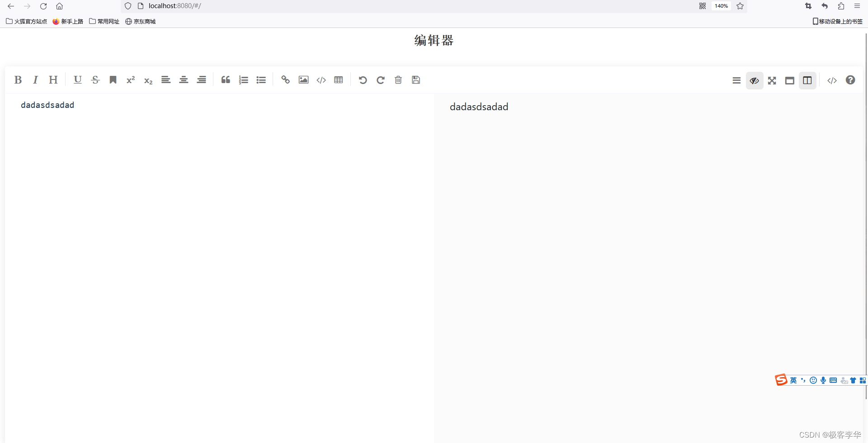This screenshot has height=443, width=868.
Task: Open the heading options
Action: click(53, 80)
